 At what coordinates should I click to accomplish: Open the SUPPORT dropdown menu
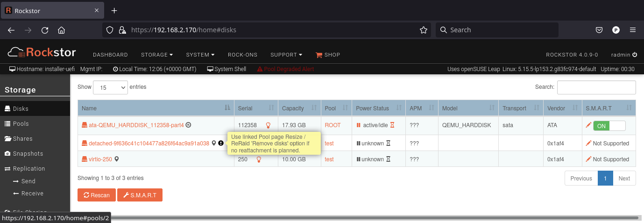pos(286,55)
